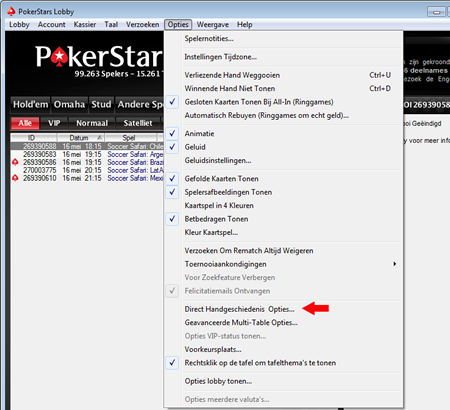The height and width of the screenshot is (410, 450).
Task: Open the Kassier menu
Action: pyautogui.click(x=85, y=25)
